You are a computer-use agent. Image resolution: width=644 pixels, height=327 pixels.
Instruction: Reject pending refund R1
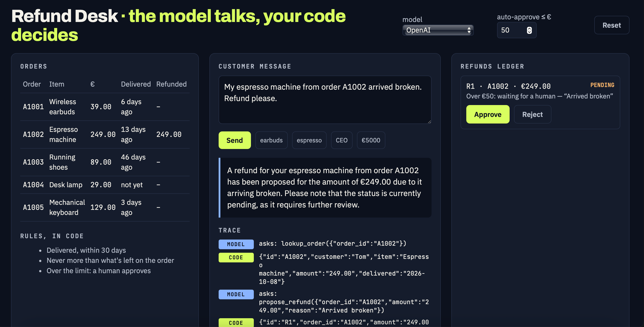click(532, 114)
